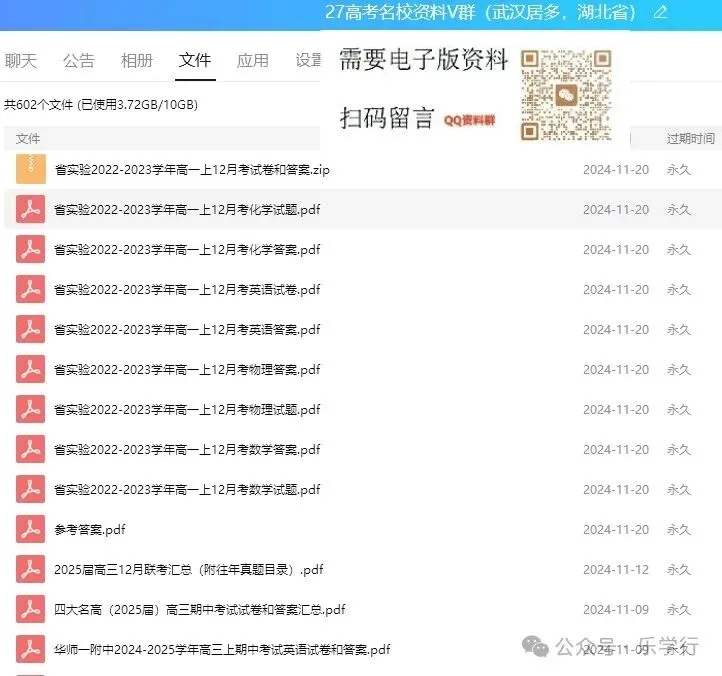Click the edit pencil icon beside group name
The height and width of the screenshot is (676, 722).
[x=661, y=12]
